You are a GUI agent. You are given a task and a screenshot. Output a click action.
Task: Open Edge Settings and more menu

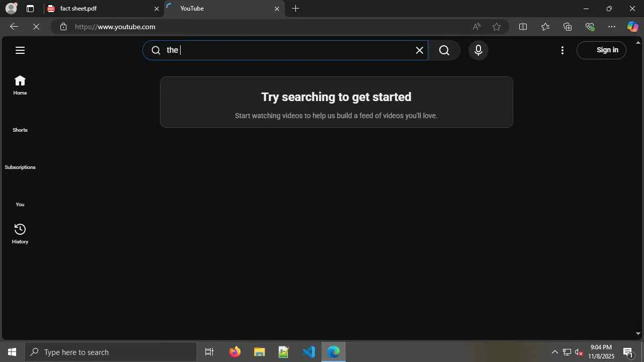click(x=612, y=27)
